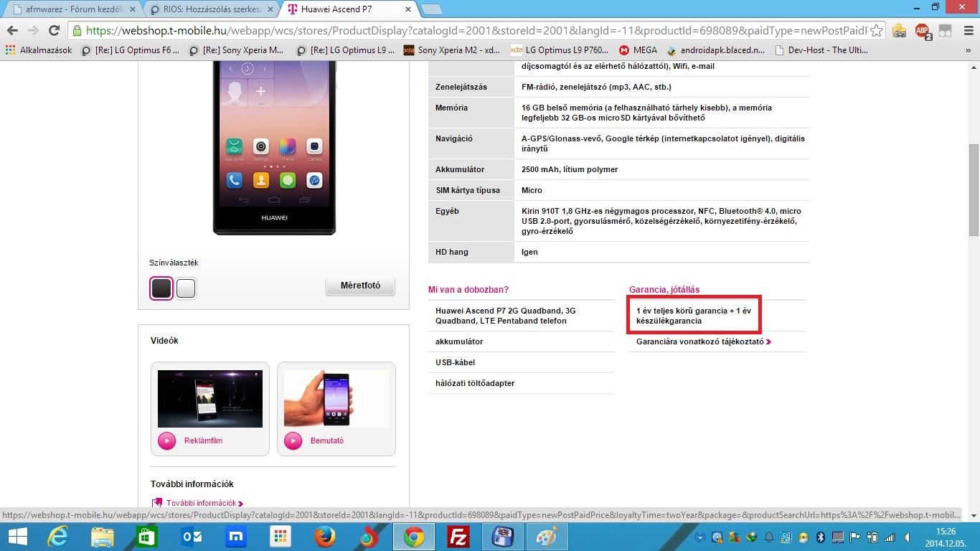Screen dimensions: 980x551
Task: Click the address bar URL field
Action: (x=475, y=31)
